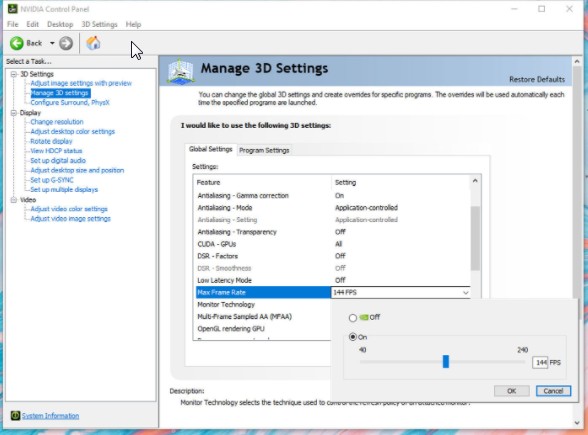Click the Forward arrow icon
This screenshot has height=435, width=588.
tap(66, 43)
